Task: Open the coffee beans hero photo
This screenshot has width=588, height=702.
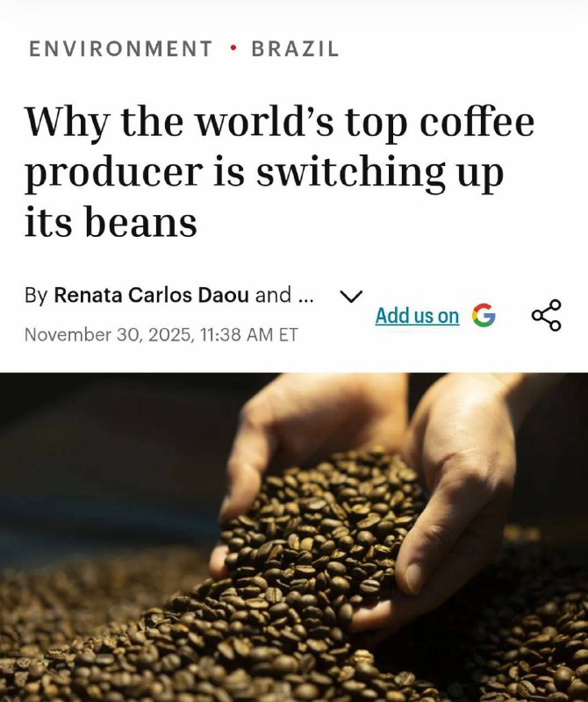Action: pyautogui.click(x=294, y=537)
